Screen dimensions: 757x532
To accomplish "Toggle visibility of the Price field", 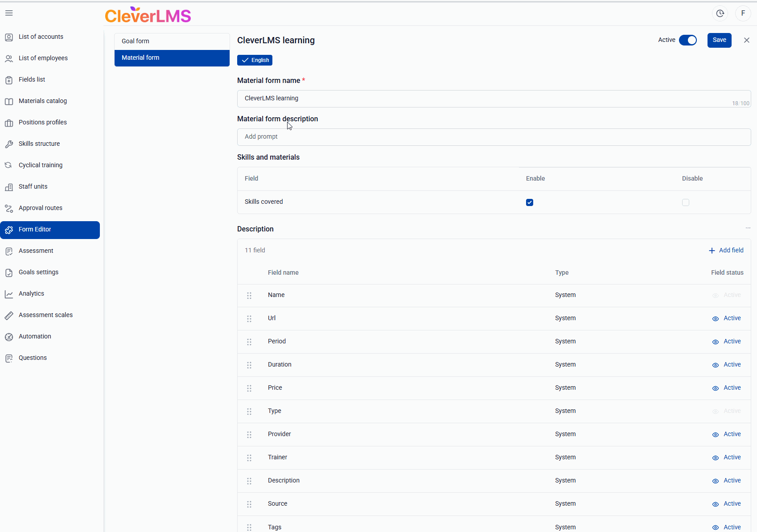I will point(716,388).
